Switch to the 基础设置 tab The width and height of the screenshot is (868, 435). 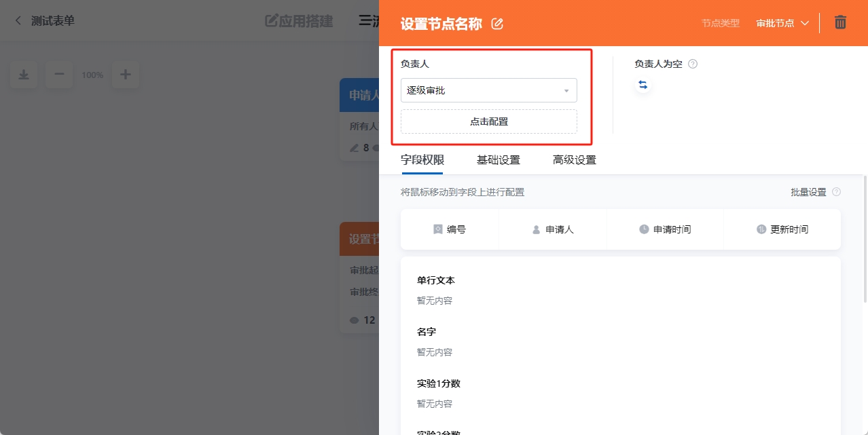499,160
